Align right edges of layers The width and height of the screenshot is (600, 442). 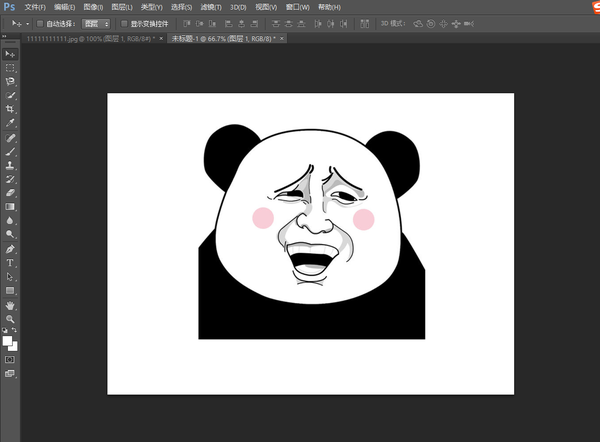pyautogui.click(x=254, y=24)
